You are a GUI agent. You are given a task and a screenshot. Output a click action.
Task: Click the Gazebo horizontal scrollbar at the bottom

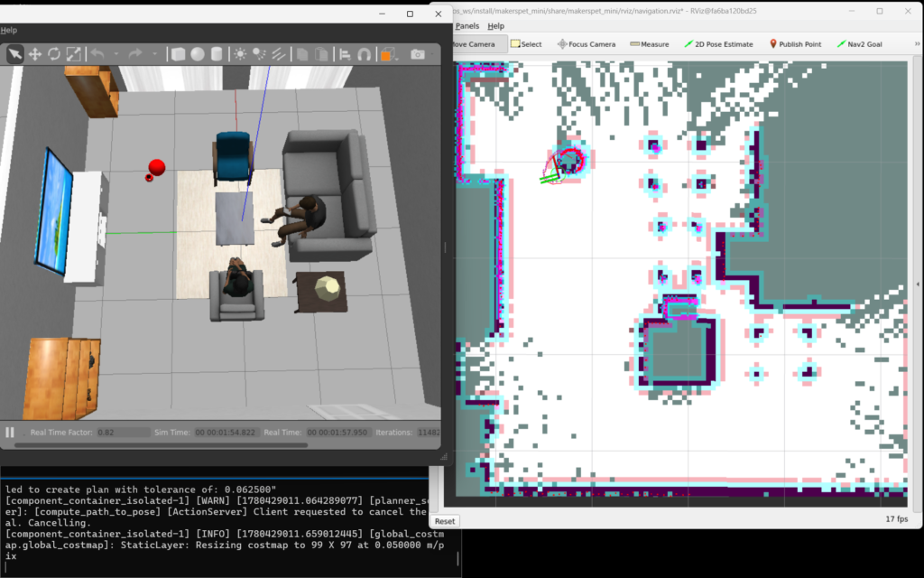click(x=161, y=445)
